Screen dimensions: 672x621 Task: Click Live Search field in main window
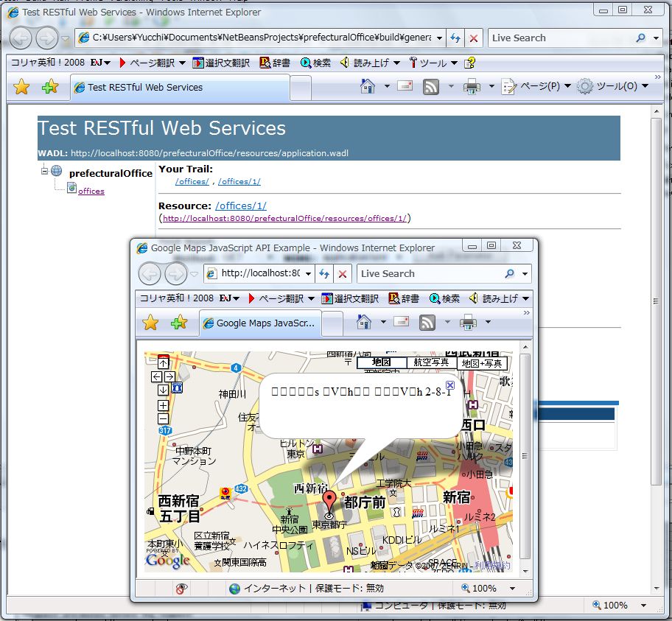560,38
